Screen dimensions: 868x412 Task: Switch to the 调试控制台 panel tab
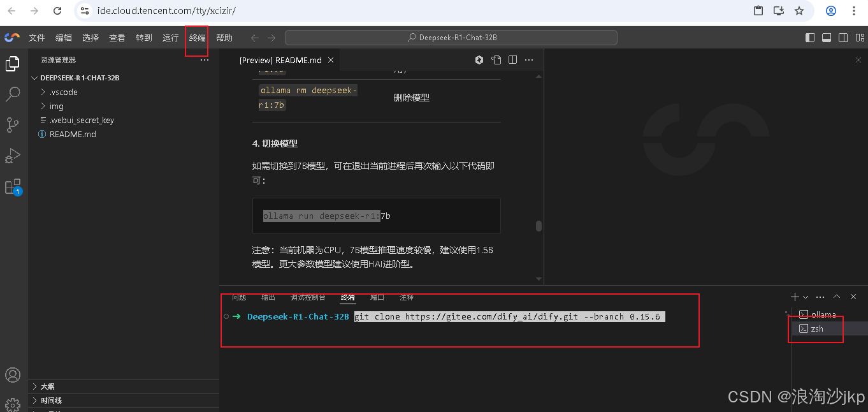pyautogui.click(x=308, y=297)
